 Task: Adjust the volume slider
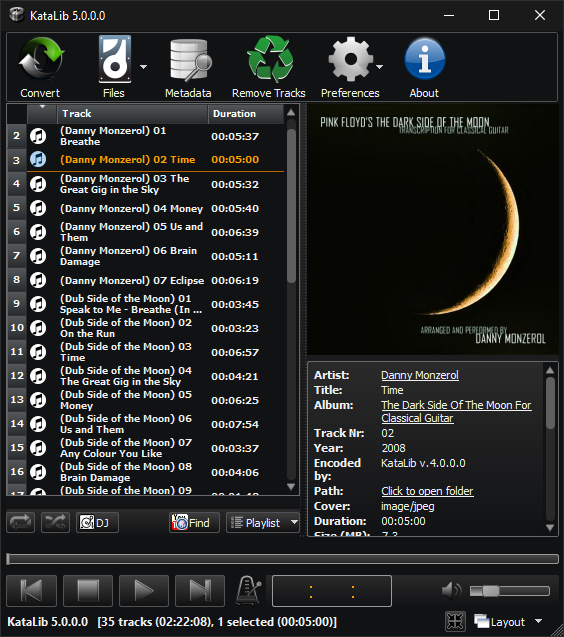[x=510, y=591]
